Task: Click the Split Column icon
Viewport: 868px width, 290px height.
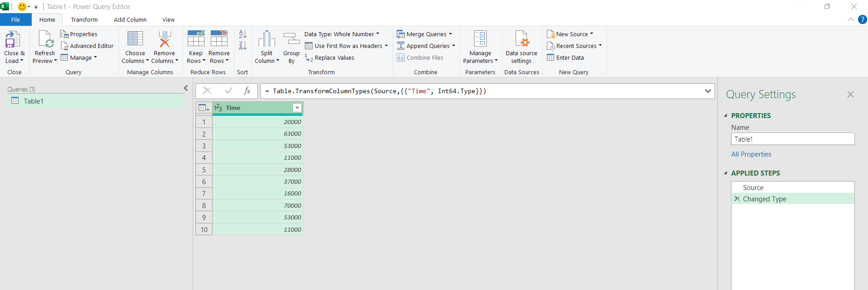Action: click(267, 39)
